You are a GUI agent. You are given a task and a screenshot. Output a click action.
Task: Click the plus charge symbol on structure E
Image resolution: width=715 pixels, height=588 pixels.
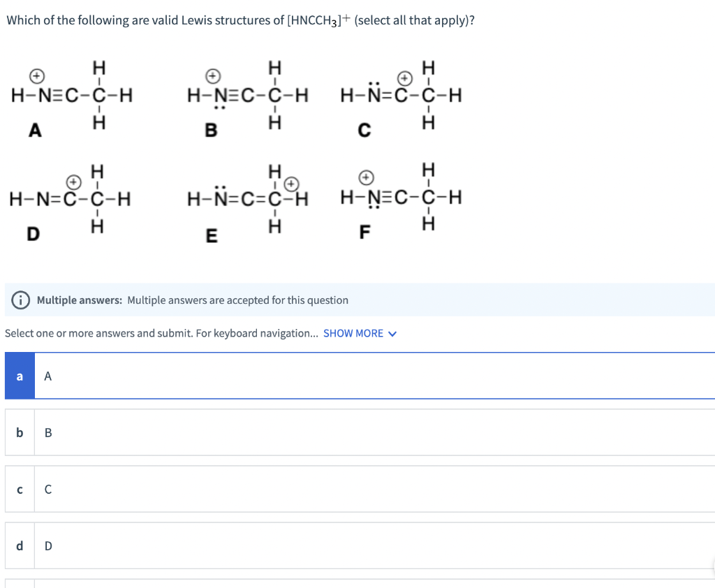click(289, 182)
